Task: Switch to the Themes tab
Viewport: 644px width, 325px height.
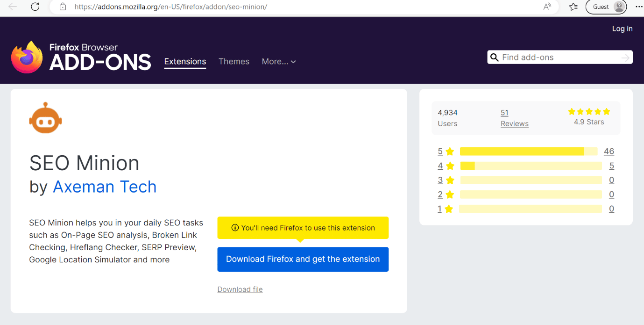Action: (234, 61)
